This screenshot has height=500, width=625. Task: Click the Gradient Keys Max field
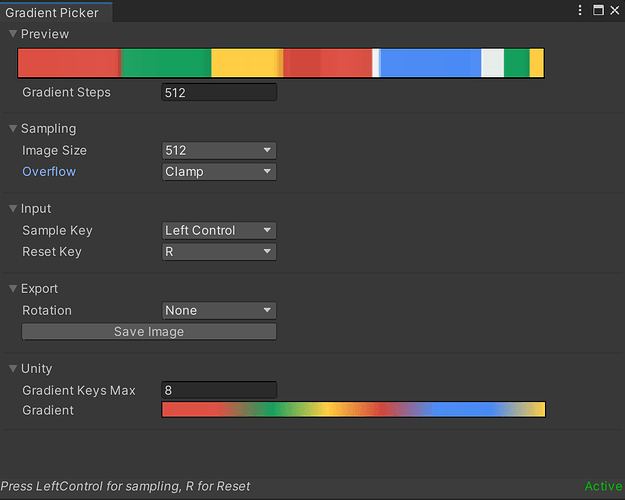pyautogui.click(x=219, y=389)
